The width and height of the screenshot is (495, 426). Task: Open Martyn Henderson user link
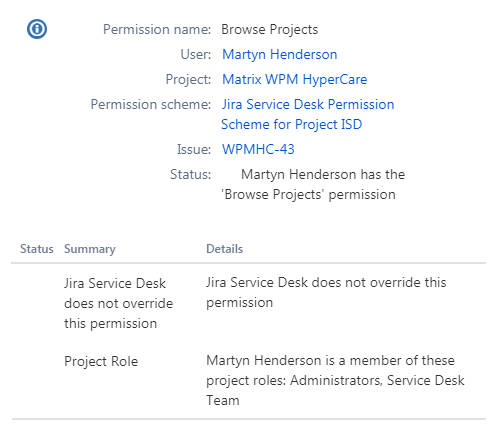[280, 55]
